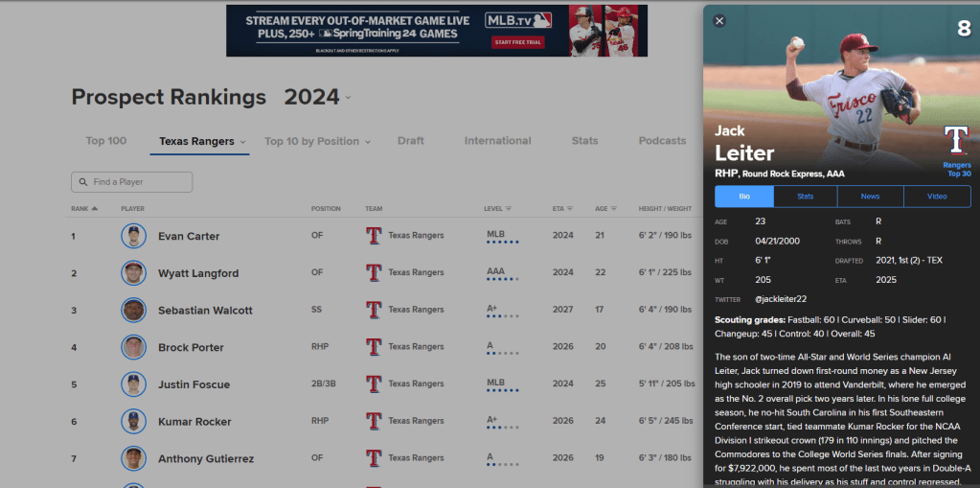Open the Age column filter

614,208
